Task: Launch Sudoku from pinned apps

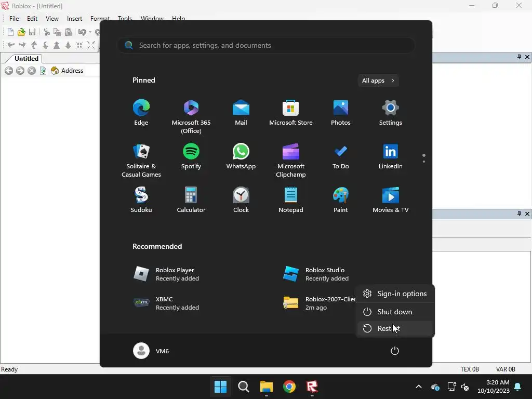Action: pyautogui.click(x=141, y=201)
